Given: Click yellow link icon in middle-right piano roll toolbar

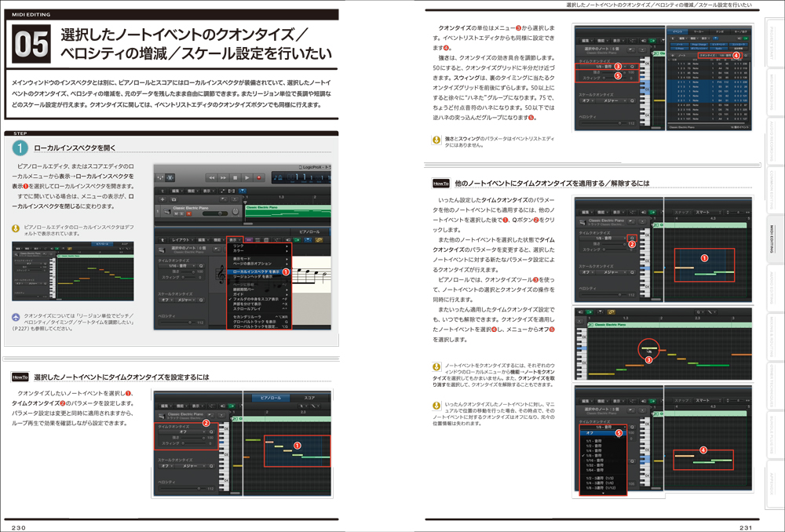Looking at the screenshot, I should tap(612, 312).
